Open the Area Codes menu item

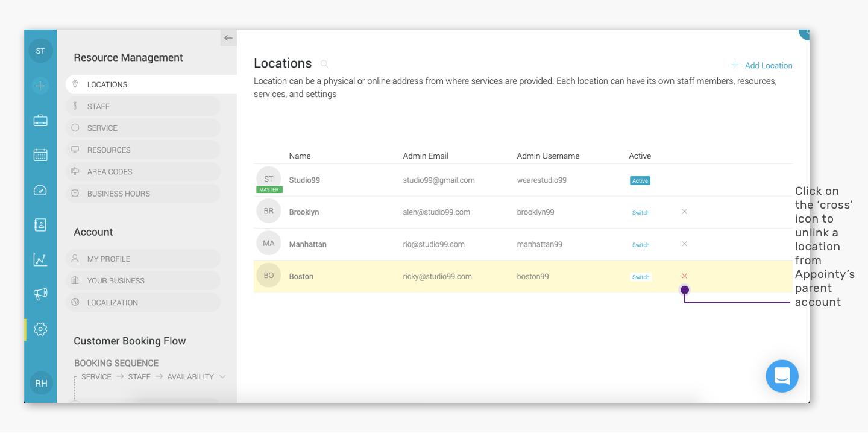click(x=143, y=172)
